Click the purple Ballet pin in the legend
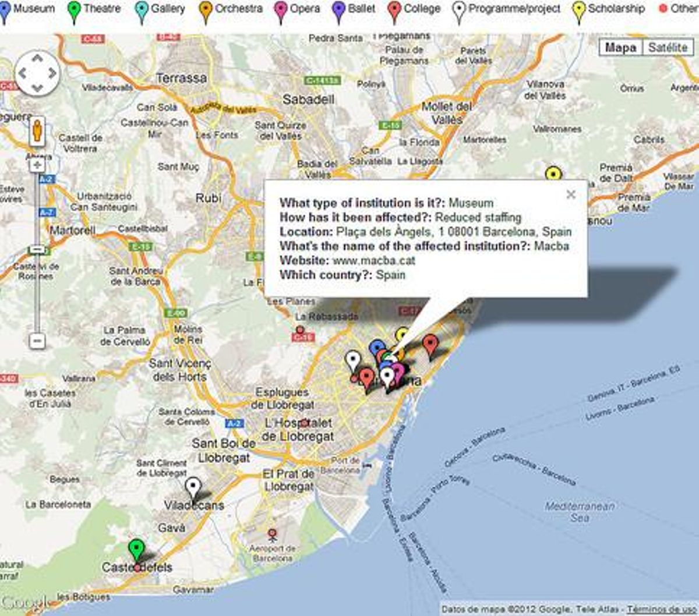The image size is (699, 616). pyautogui.click(x=338, y=12)
